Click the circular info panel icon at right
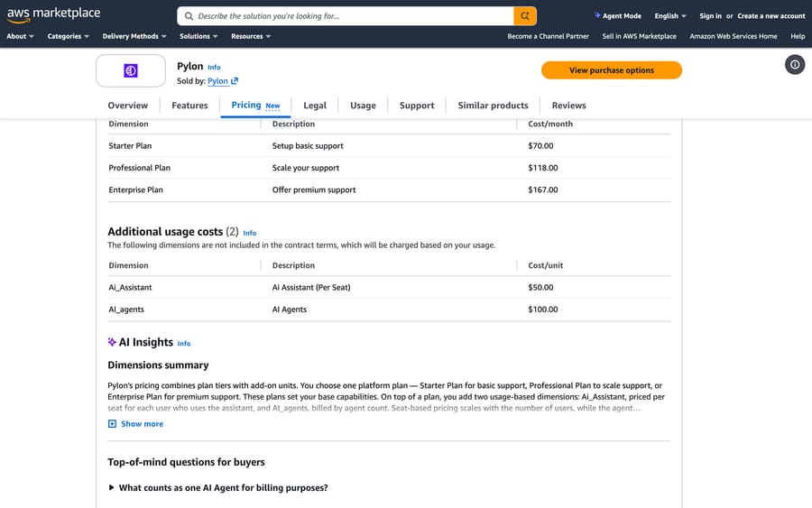This screenshot has height=508, width=812. 794,65
